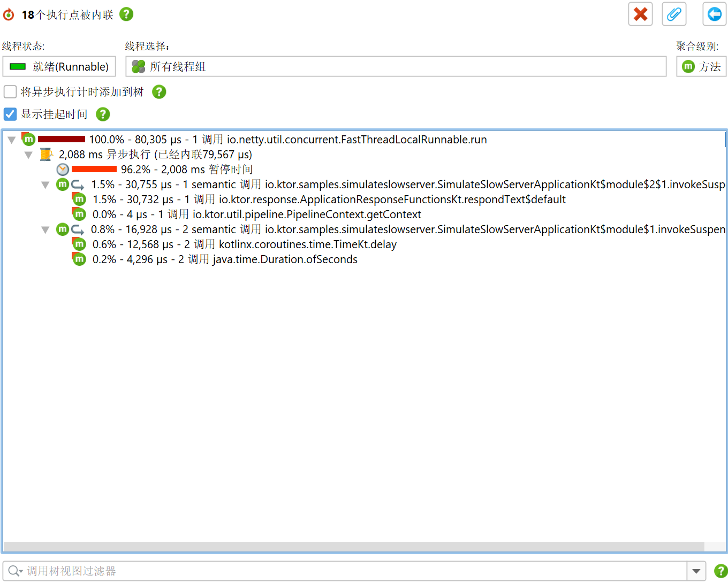Click method icon of FastThreadLocalRunnable.run row

28,139
